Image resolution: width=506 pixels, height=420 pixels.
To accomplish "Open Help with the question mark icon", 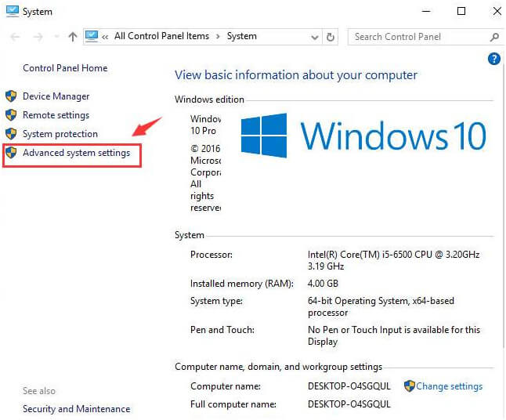I will pyautogui.click(x=494, y=59).
